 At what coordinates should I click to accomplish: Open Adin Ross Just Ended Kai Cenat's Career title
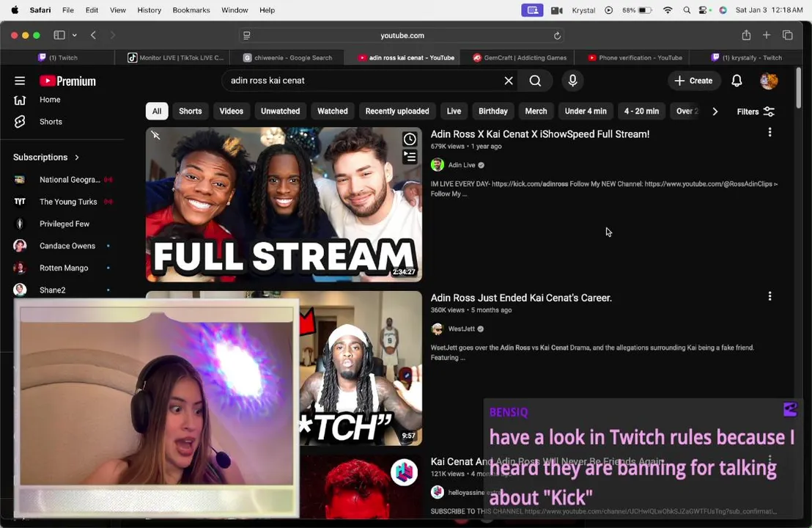(x=521, y=298)
